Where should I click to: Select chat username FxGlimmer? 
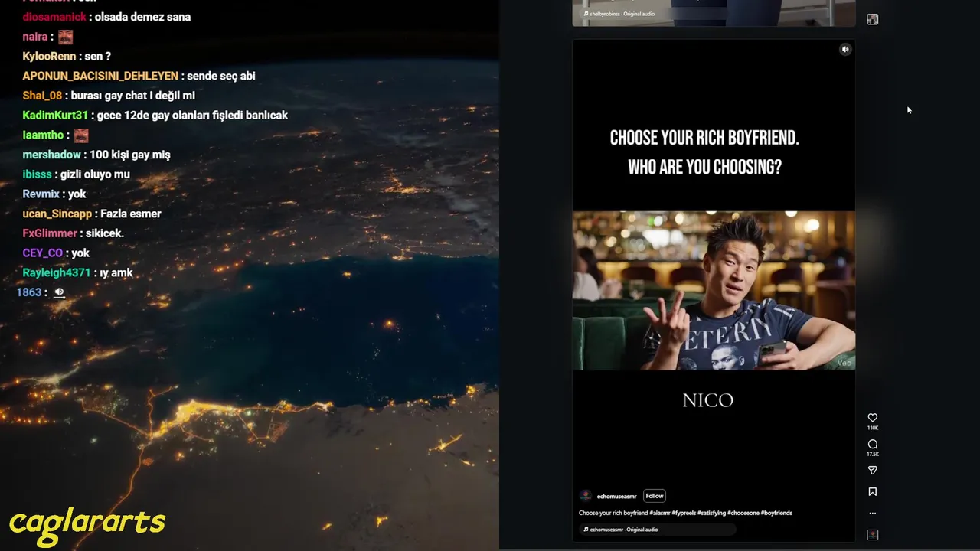point(50,233)
